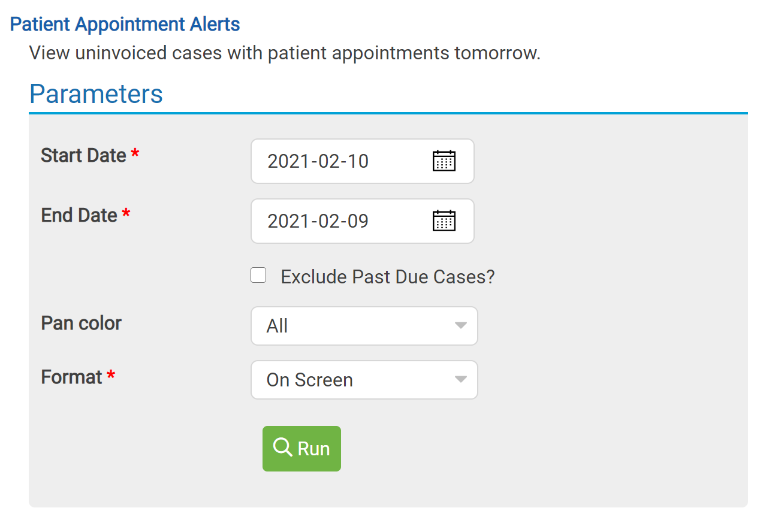
Task: Run the report with the green button
Action: pyautogui.click(x=301, y=449)
